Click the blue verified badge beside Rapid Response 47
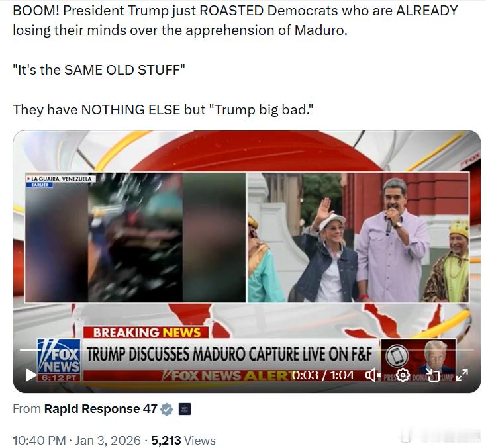This screenshot has height=448, width=486. click(x=167, y=409)
